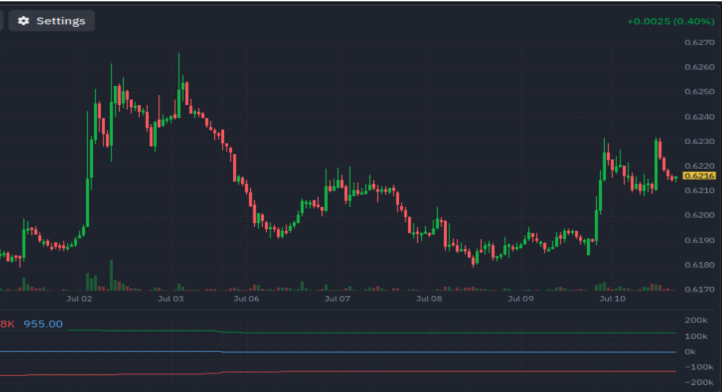Click the 0.6200 price axis label

point(699,216)
